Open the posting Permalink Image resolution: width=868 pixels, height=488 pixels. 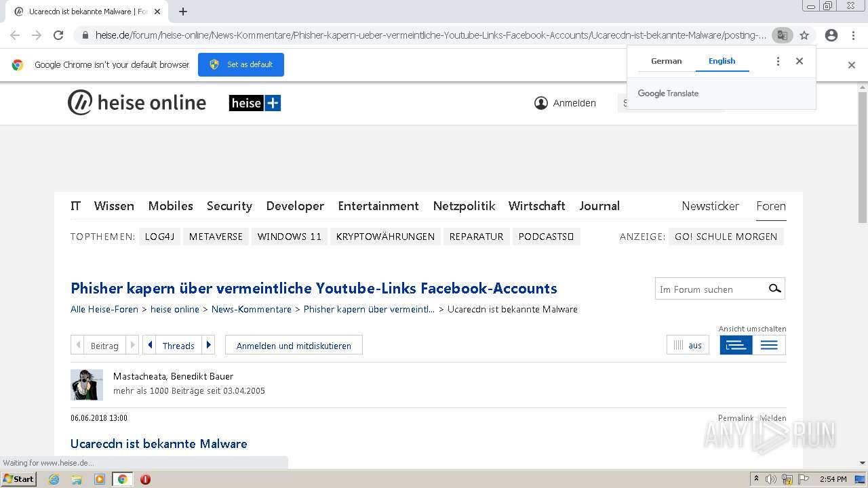coord(736,418)
